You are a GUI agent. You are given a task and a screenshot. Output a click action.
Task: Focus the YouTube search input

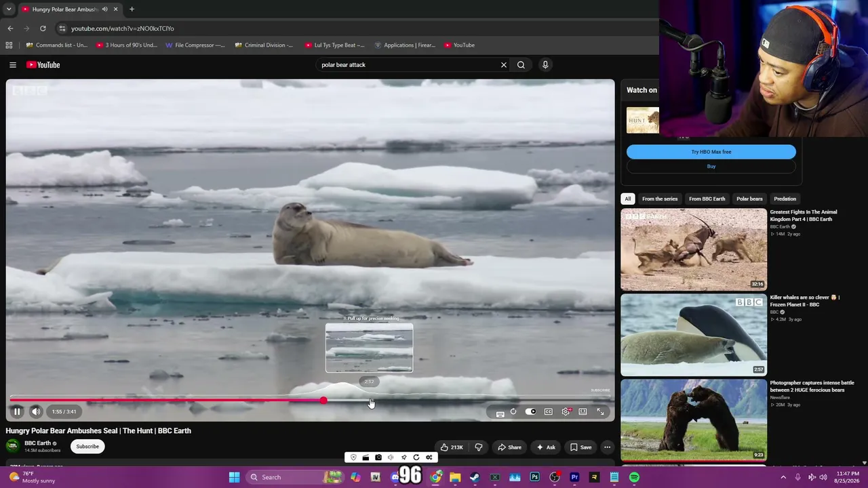pos(409,65)
